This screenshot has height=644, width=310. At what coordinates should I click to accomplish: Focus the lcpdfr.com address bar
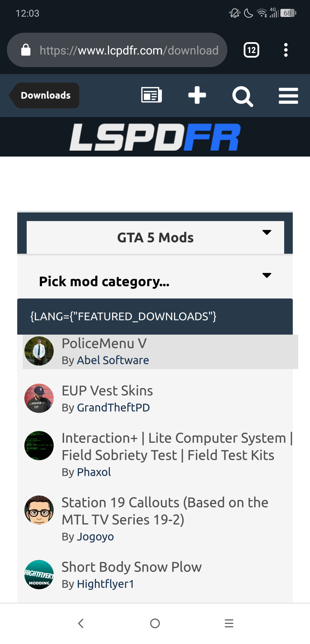click(x=129, y=50)
